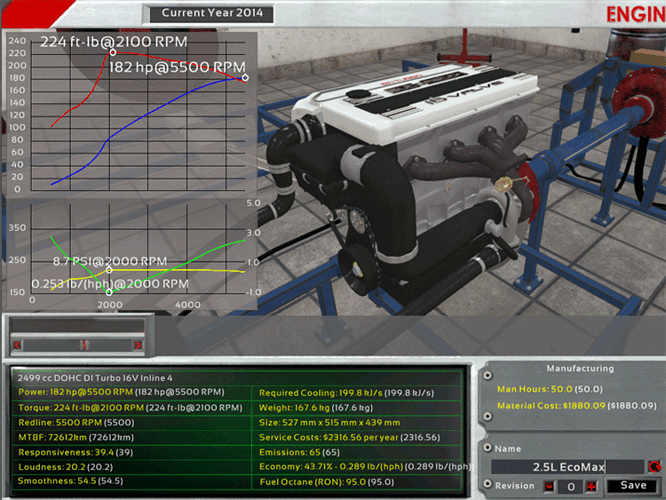
Task: Click the 8.7 PSI boost marker
Action: click(x=109, y=270)
